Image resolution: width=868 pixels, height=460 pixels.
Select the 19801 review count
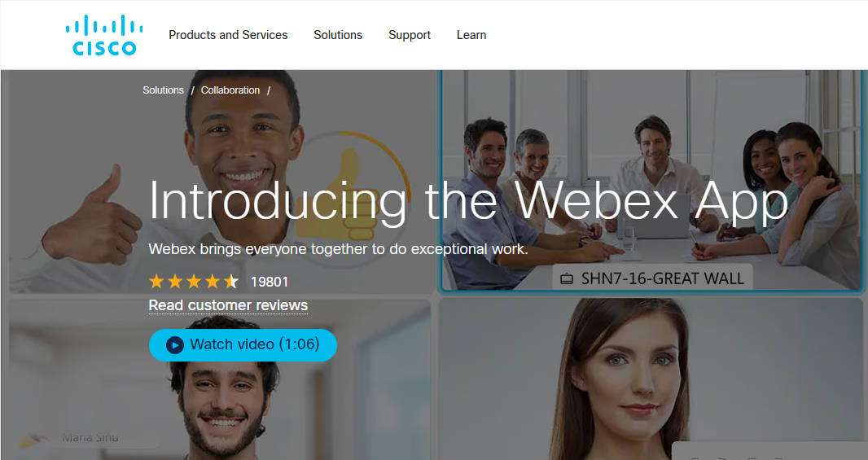click(x=270, y=282)
